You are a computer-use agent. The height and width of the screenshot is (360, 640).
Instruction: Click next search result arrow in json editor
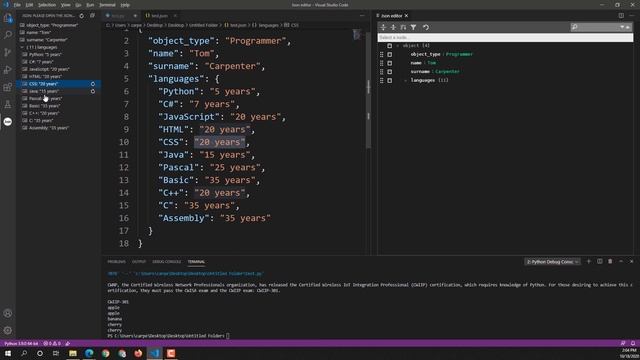[x=622, y=27]
